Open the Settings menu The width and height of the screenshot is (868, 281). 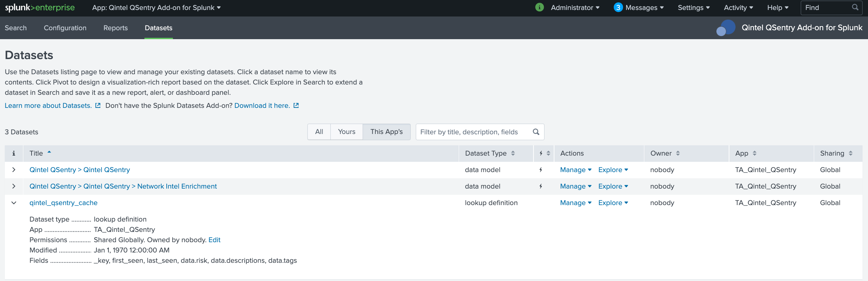coord(694,8)
